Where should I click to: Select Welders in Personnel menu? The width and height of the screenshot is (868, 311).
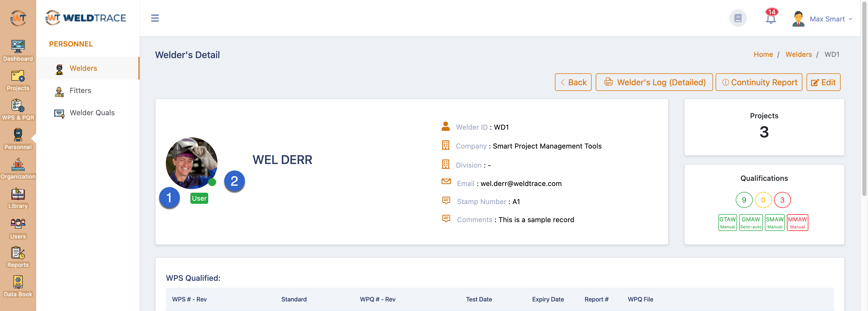pos(83,68)
